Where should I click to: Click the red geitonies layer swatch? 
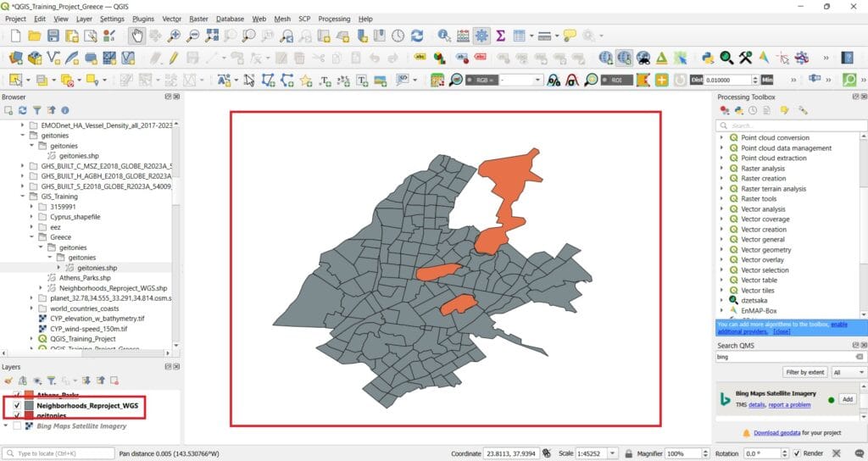click(x=29, y=415)
